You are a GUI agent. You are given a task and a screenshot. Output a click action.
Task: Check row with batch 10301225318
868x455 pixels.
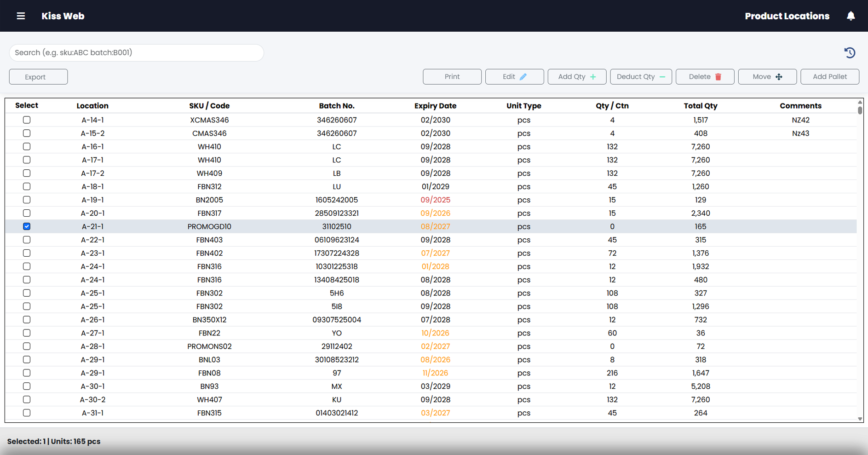pos(27,266)
